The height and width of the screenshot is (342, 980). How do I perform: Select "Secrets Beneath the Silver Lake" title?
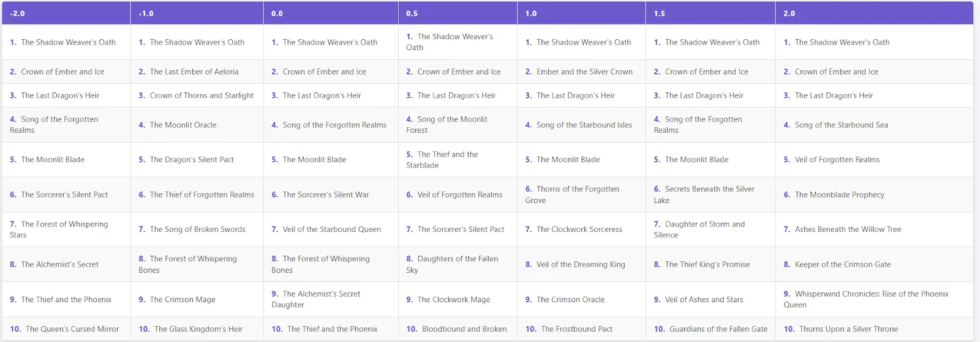(x=709, y=195)
